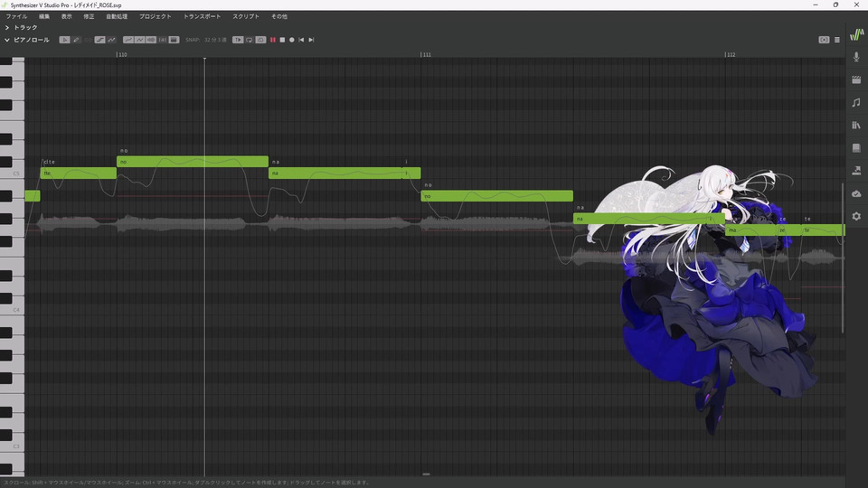Viewport: 868px width, 488px height.
Task: Open the プロジェクト menu
Action: (x=155, y=16)
